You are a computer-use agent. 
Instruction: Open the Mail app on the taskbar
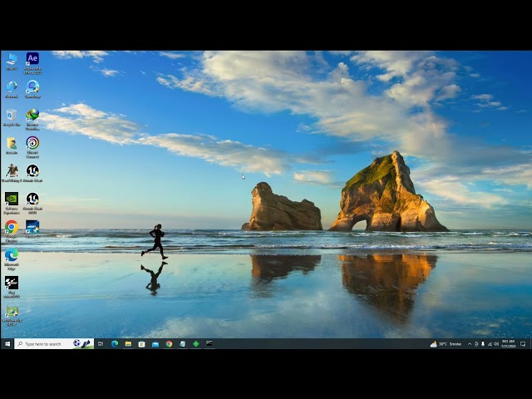155,343
